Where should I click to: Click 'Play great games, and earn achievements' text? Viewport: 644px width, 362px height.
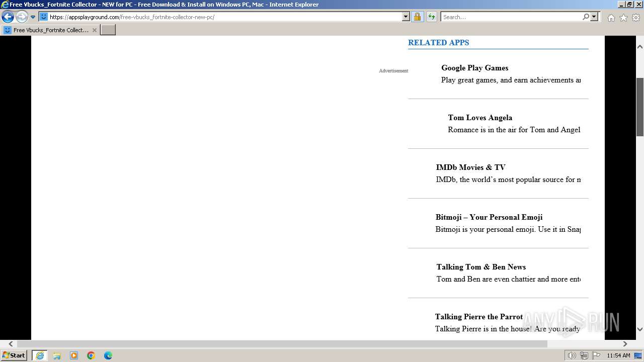point(511,80)
